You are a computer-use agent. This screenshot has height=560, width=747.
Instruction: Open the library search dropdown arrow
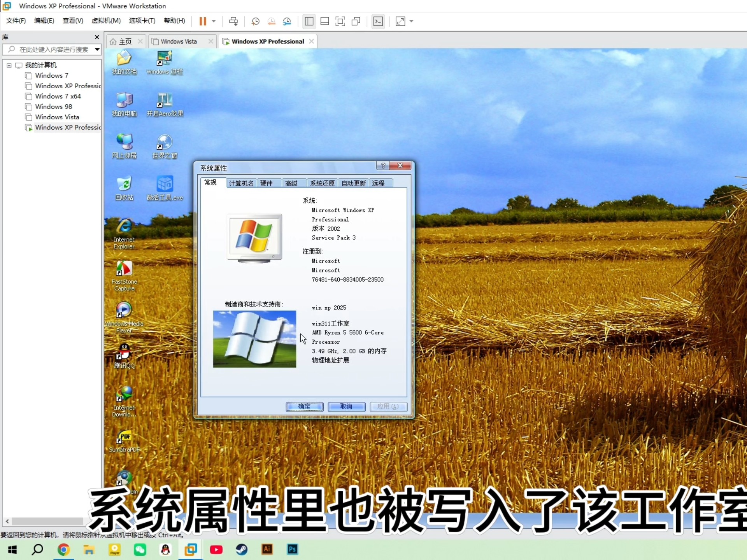coord(97,49)
